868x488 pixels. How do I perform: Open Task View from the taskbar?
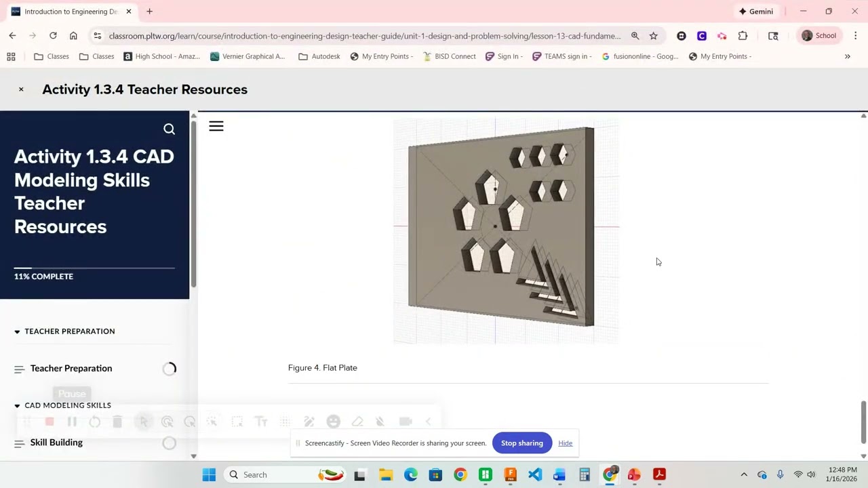click(359, 474)
